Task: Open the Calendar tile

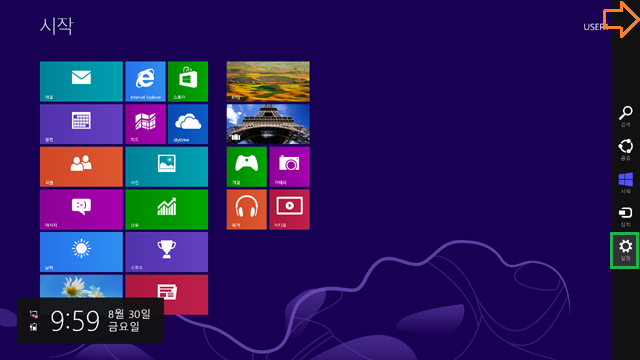Action: click(x=81, y=124)
